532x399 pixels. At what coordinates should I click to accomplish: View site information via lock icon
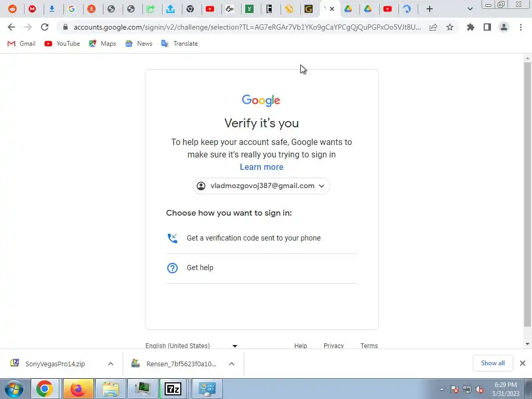(65, 27)
